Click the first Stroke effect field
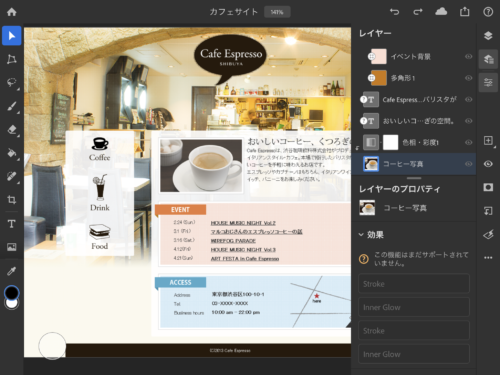 (x=414, y=284)
